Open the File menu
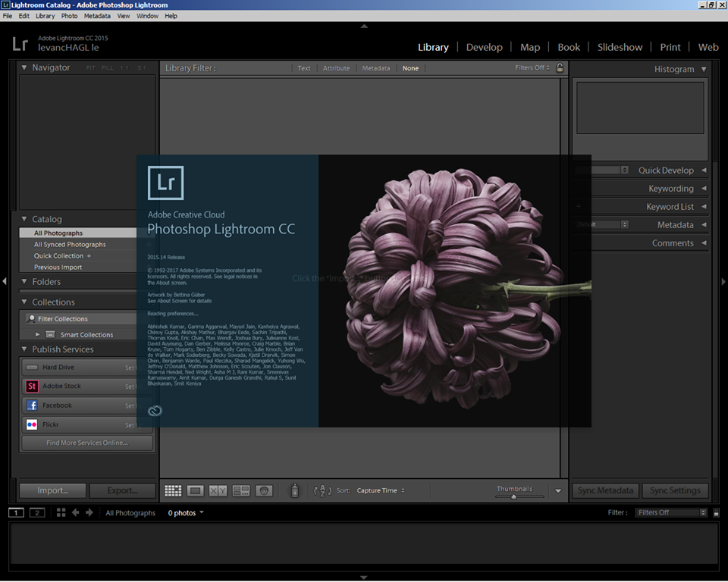 (8, 16)
